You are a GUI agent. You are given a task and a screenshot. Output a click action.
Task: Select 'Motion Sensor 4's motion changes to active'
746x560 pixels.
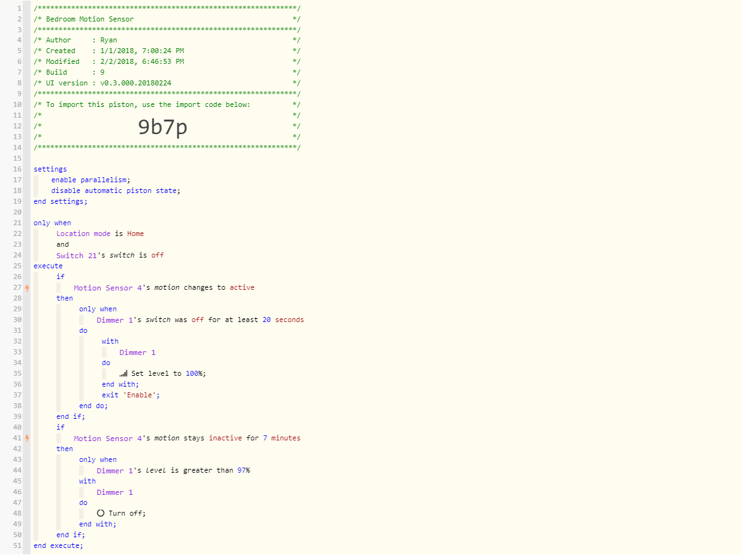(x=164, y=288)
